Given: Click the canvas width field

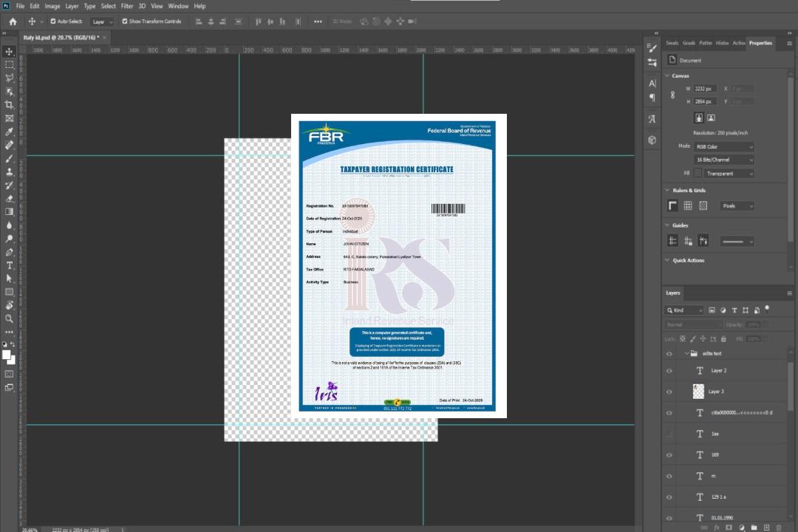Looking at the screenshot, I should [x=704, y=89].
